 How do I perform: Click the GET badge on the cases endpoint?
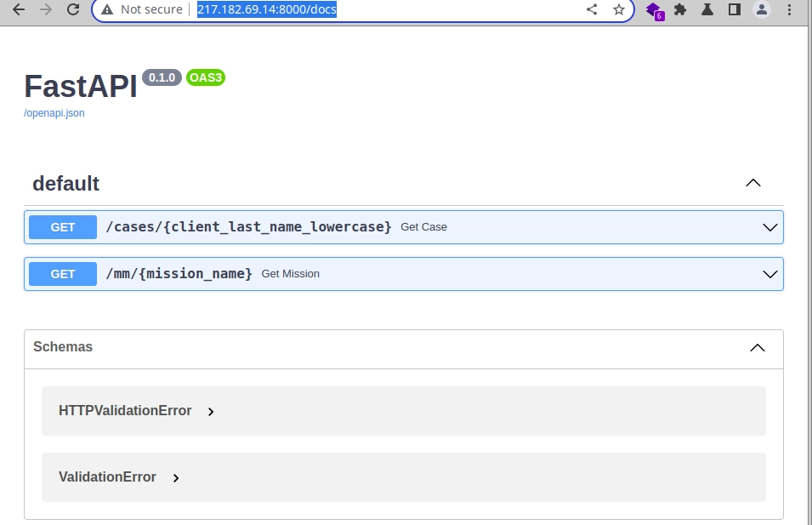coord(62,227)
